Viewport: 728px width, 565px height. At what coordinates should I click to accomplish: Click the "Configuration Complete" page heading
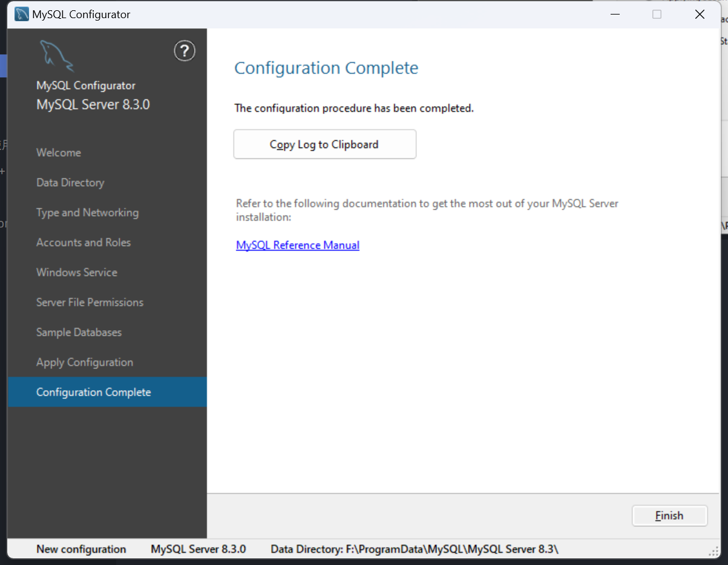(x=326, y=68)
